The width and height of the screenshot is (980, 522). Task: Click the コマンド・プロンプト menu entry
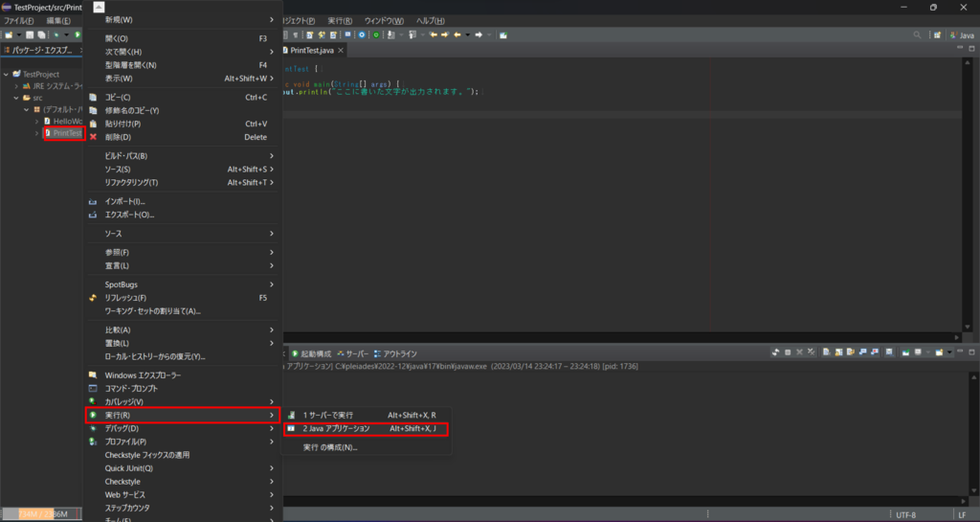click(131, 388)
